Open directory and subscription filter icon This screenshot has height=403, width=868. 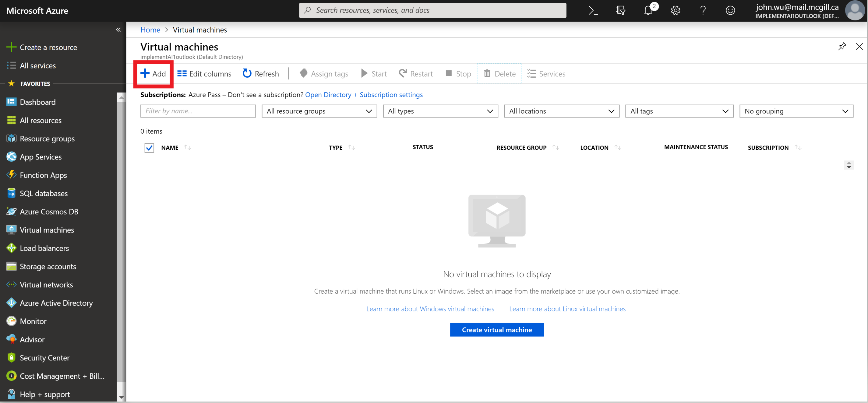click(x=621, y=10)
